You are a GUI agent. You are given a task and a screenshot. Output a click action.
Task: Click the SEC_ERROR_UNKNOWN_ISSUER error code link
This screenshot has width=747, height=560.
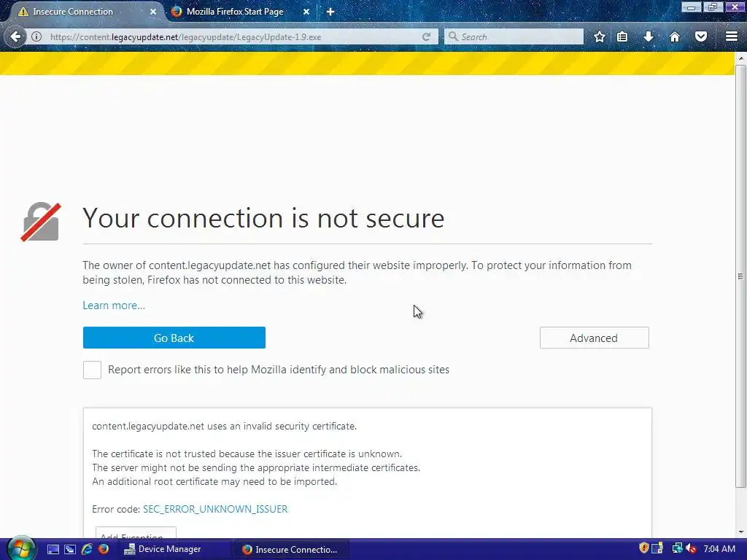point(215,509)
